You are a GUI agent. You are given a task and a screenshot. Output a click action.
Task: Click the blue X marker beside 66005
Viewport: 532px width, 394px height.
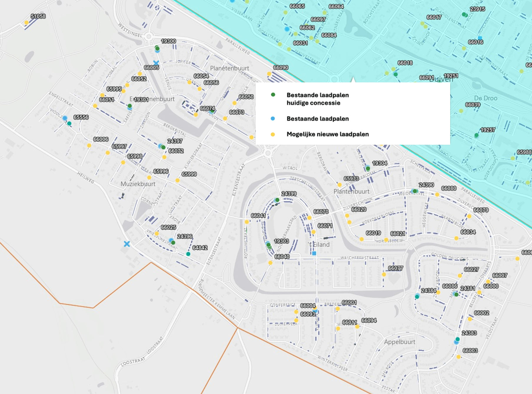click(x=156, y=63)
